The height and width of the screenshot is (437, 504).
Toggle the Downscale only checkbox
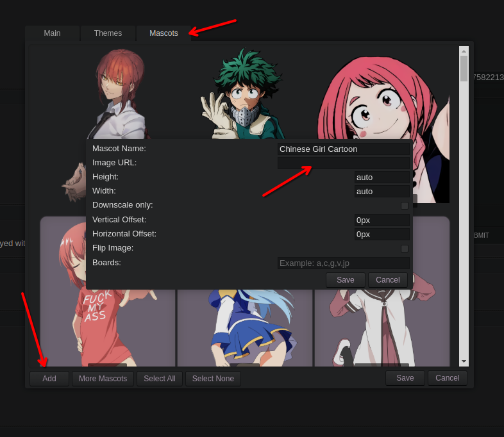(405, 206)
